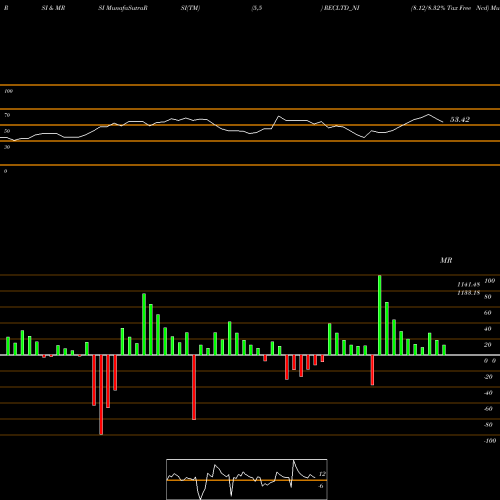Click the 'SI MunafaSutraR' header text
Viewport: 500px width, 500px height.
pyautogui.click(x=123, y=8)
